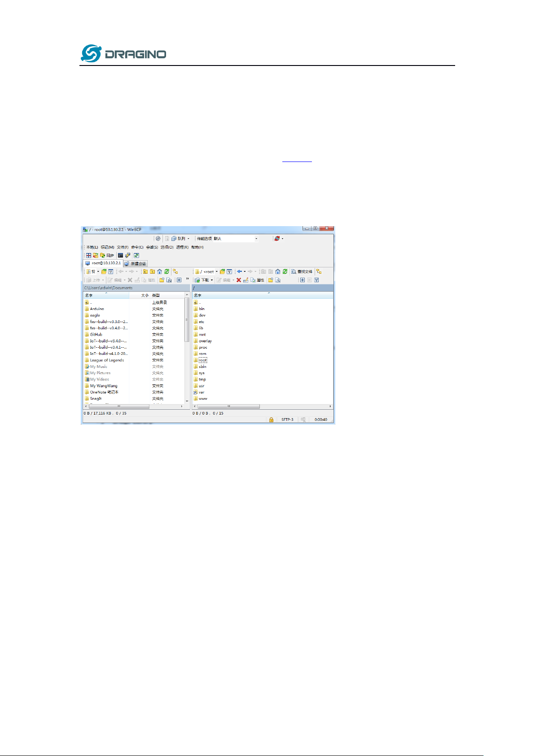
Task: Expand the dropdown arrow beside 下载
Action: 212,280
